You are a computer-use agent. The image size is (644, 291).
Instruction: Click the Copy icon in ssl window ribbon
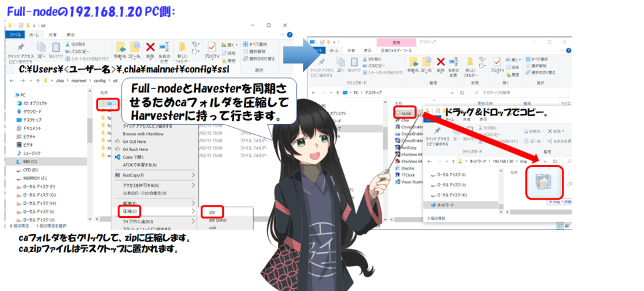(x=42, y=47)
